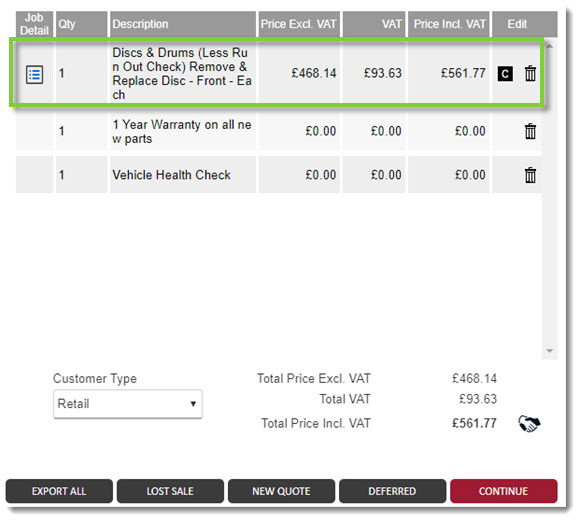Click the DEFERRED button

click(392, 491)
